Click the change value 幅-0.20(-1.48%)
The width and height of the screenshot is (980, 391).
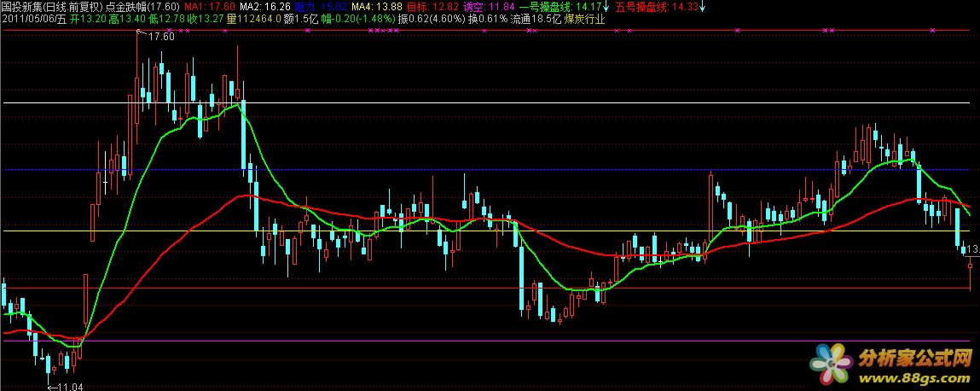pyautogui.click(x=358, y=20)
